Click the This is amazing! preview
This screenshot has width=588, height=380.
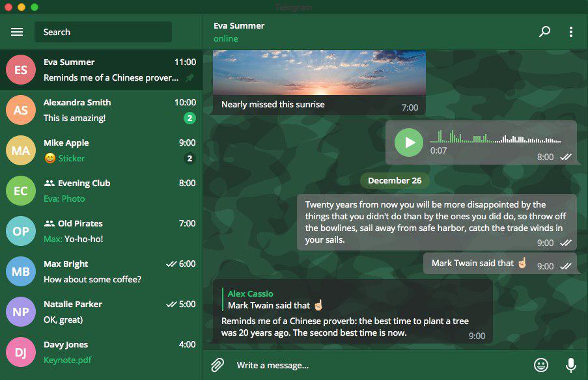(75, 118)
